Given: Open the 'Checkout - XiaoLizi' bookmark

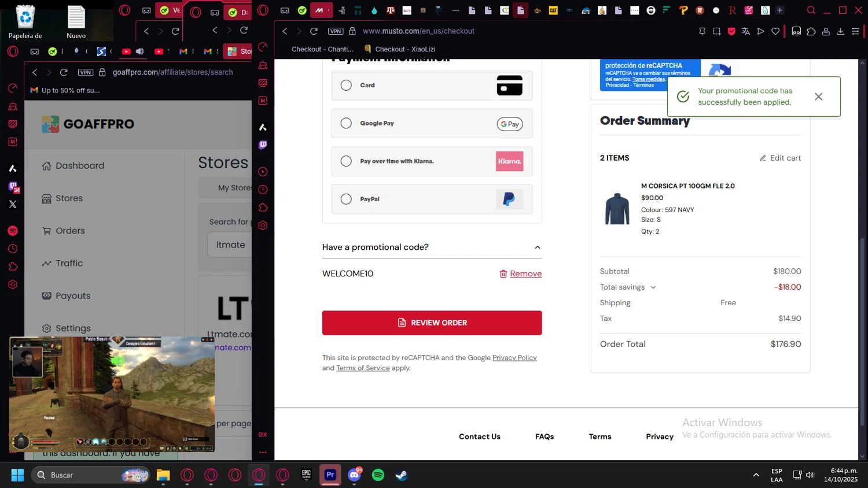Looking at the screenshot, I should pos(400,49).
